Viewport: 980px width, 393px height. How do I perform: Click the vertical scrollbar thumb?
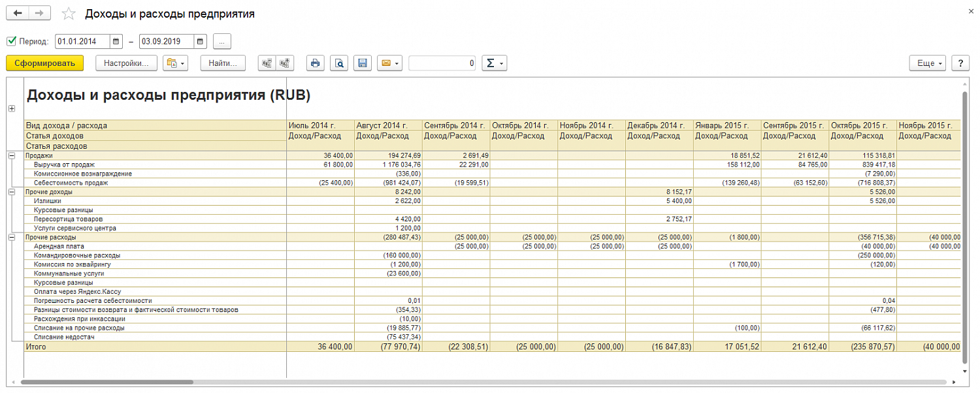click(964, 227)
